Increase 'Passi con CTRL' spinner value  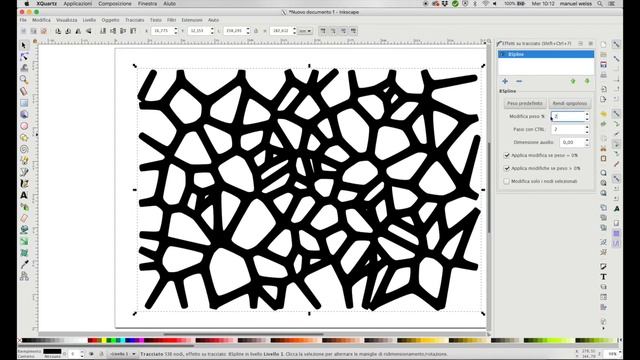(587, 127)
